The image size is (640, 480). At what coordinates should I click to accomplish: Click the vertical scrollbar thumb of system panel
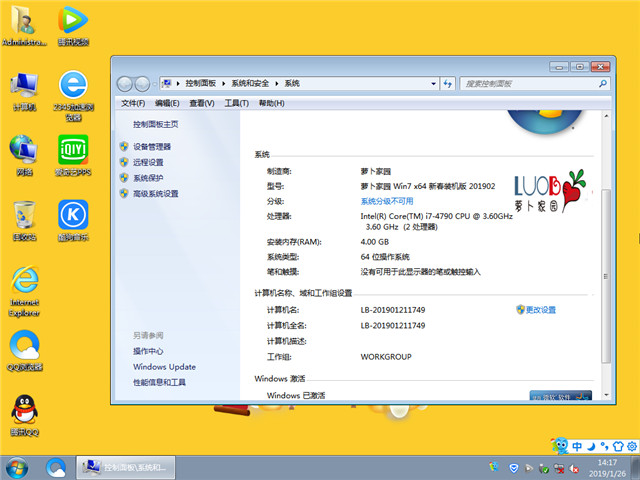click(606, 276)
